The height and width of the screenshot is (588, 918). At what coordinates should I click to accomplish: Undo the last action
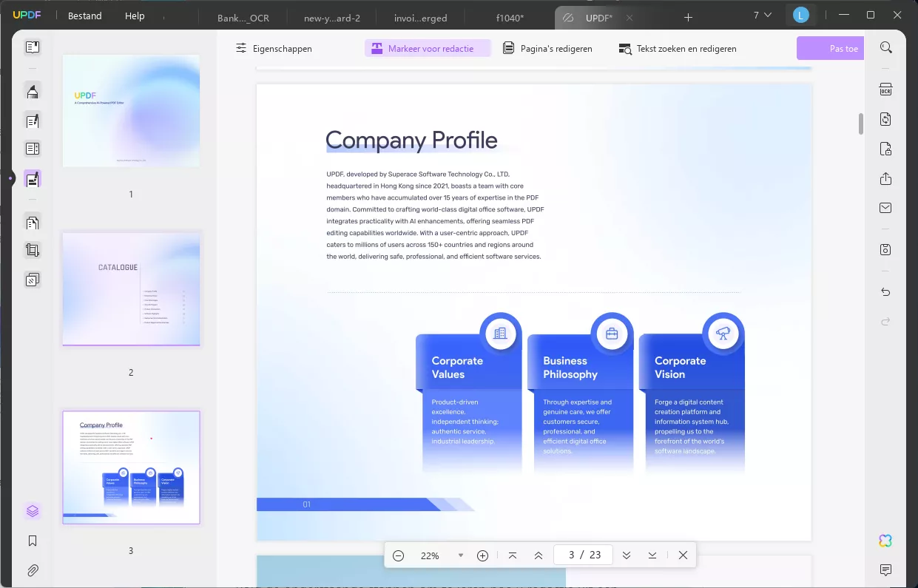click(x=885, y=292)
